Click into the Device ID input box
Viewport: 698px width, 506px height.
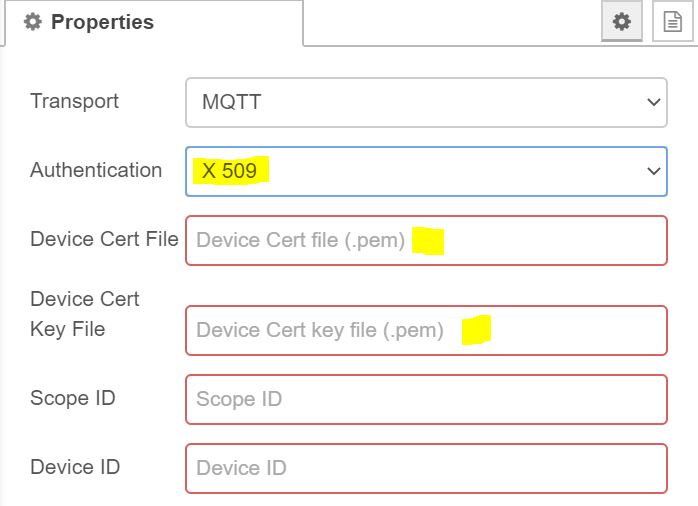pos(426,468)
